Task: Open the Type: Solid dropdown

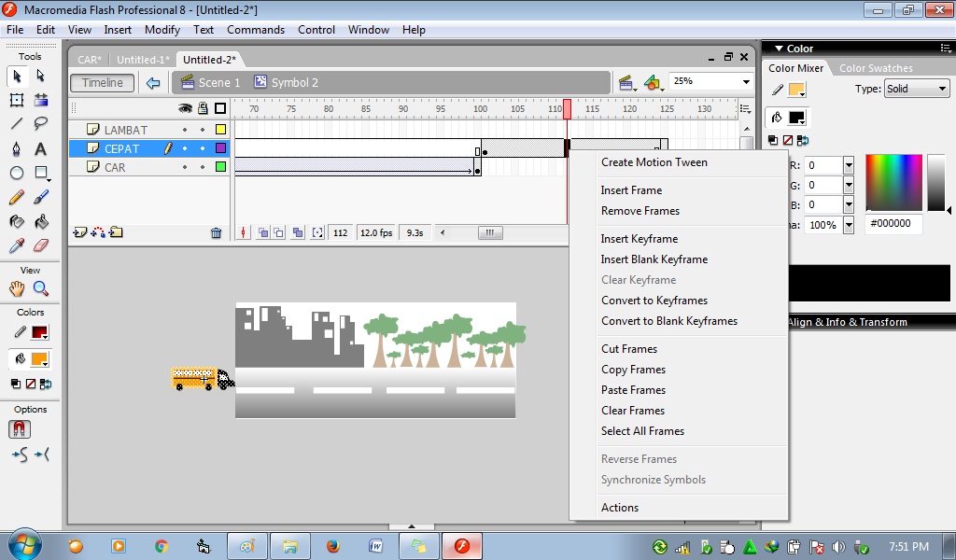Action: click(915, 89)
